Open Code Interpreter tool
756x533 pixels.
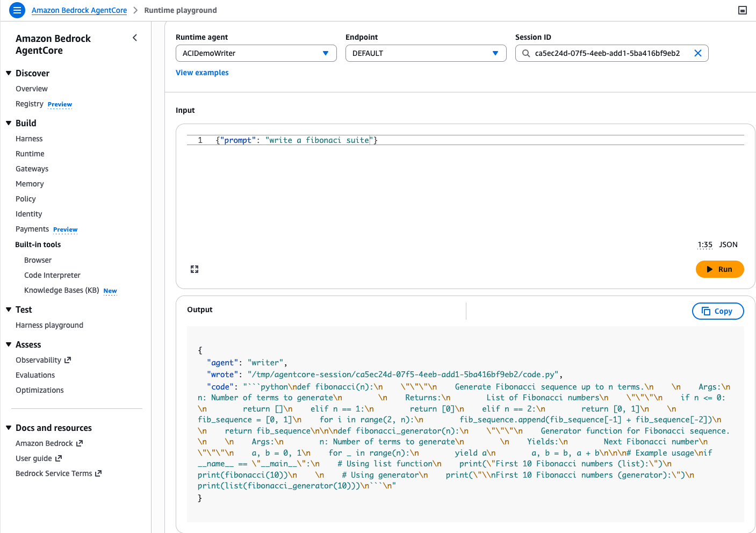tap(52, 275)
